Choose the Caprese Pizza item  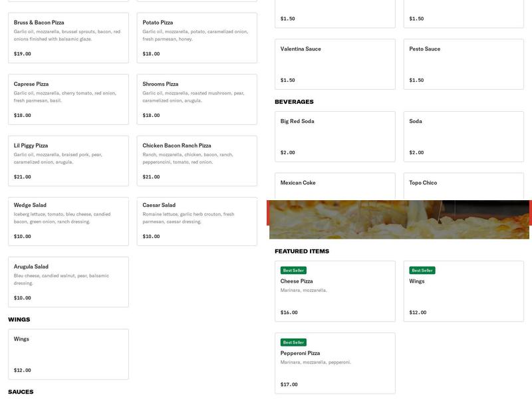(68, 99)
